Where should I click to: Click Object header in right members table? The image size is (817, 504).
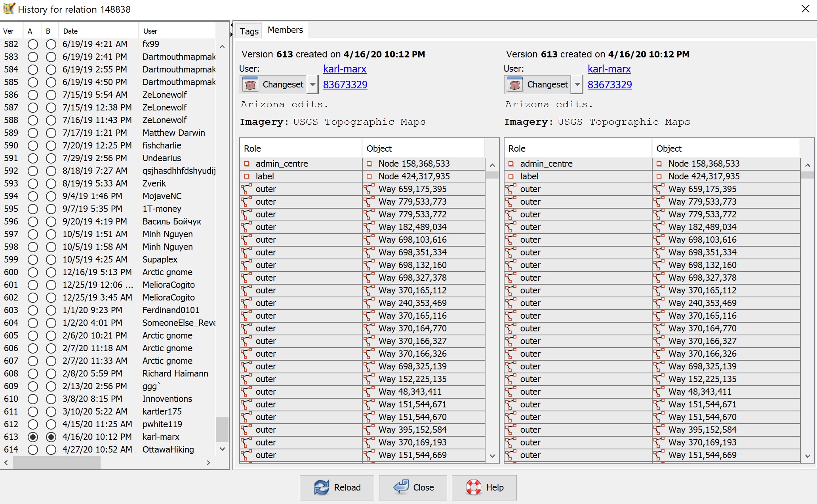726,148
